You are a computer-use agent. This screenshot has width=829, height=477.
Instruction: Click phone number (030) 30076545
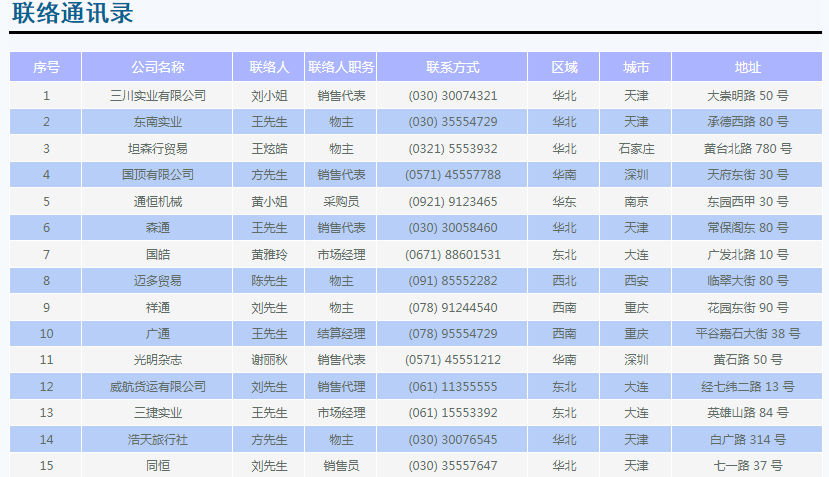(452, 439)
